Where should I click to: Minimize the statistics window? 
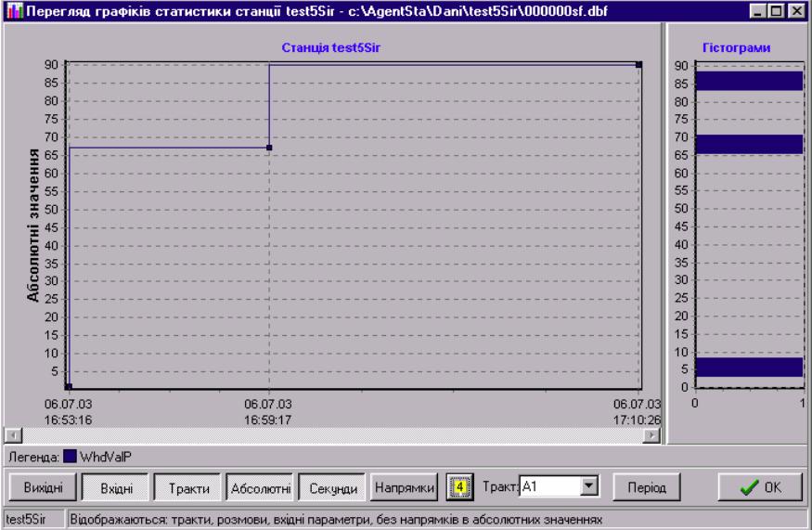(x=758, y=11)
